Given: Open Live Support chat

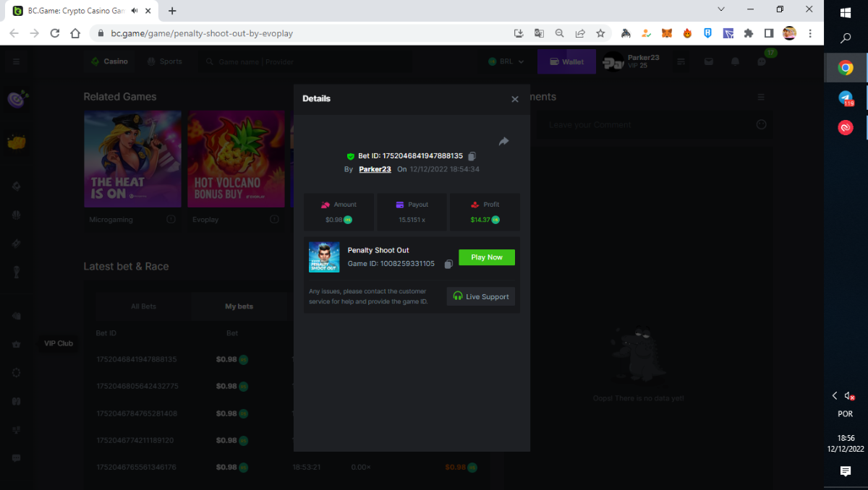Looking at the screenshot, I should coord(481,296).
